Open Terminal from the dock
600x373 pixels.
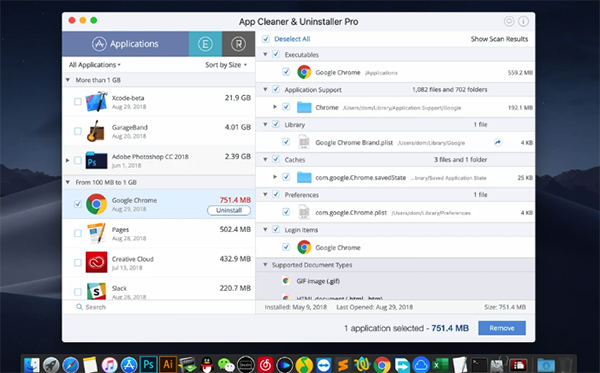pyautogui.click(x=479, y=365)
